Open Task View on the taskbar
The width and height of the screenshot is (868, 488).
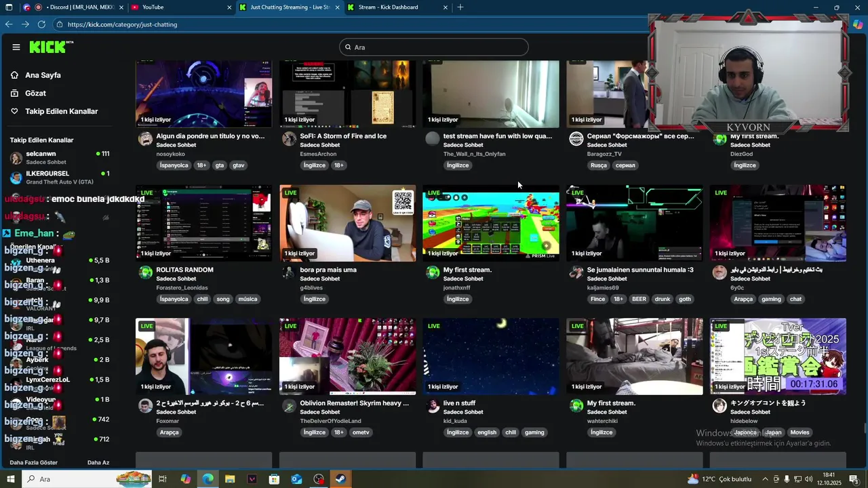tap(163, 479)
